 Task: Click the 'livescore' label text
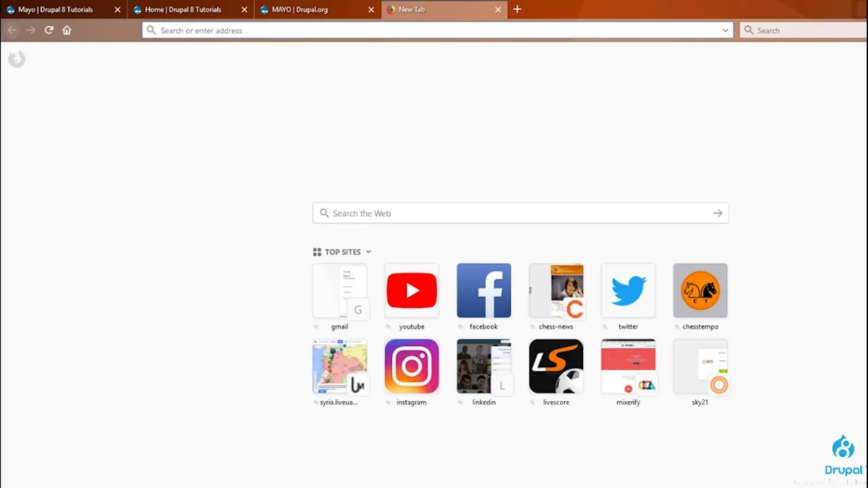[556, 403]
